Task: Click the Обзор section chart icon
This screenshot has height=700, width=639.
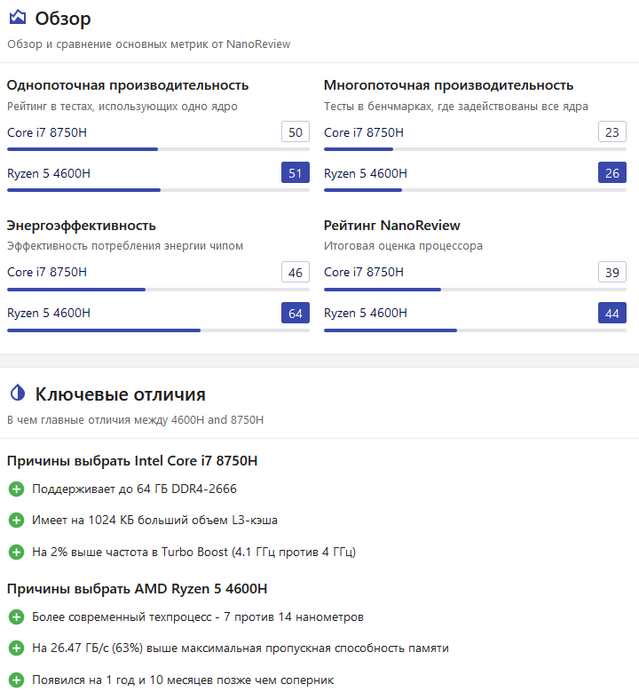Action: click(x=17, y=18)
